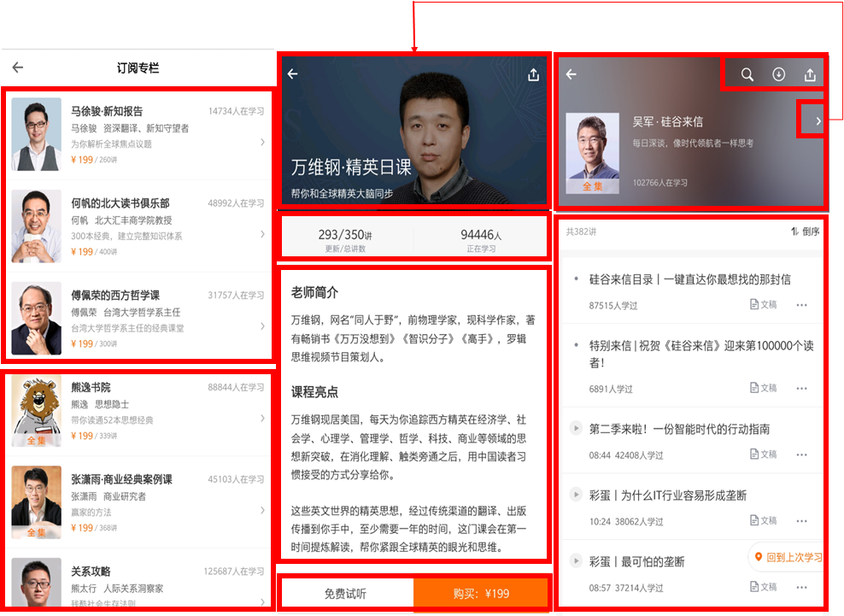Open 熊逸书院 title

[x=91, y=388]
